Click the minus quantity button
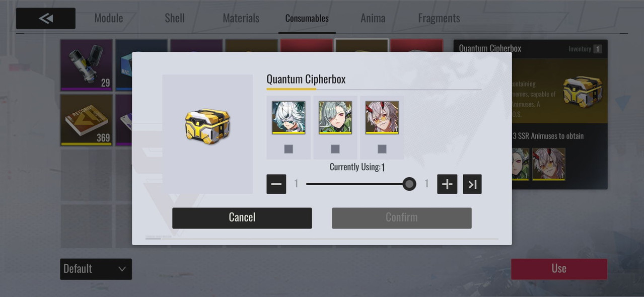644x297 pixels. [276, 184]
